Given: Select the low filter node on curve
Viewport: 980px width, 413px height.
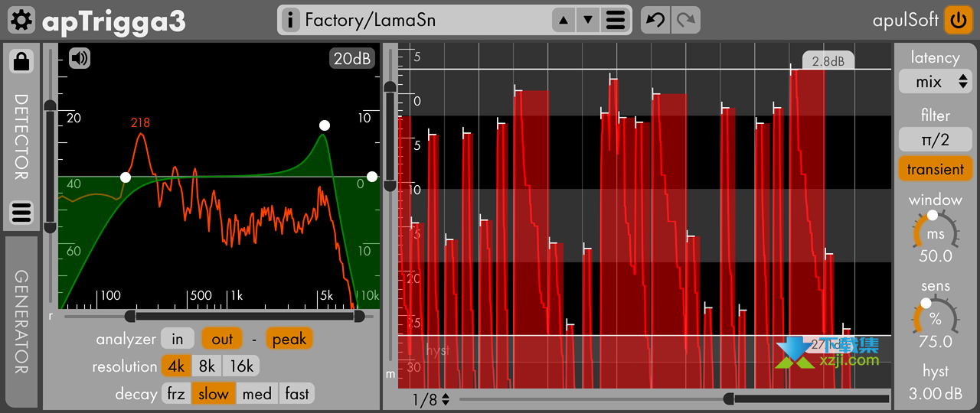Looking at the screenshot, I should click(x=126, y=177).
